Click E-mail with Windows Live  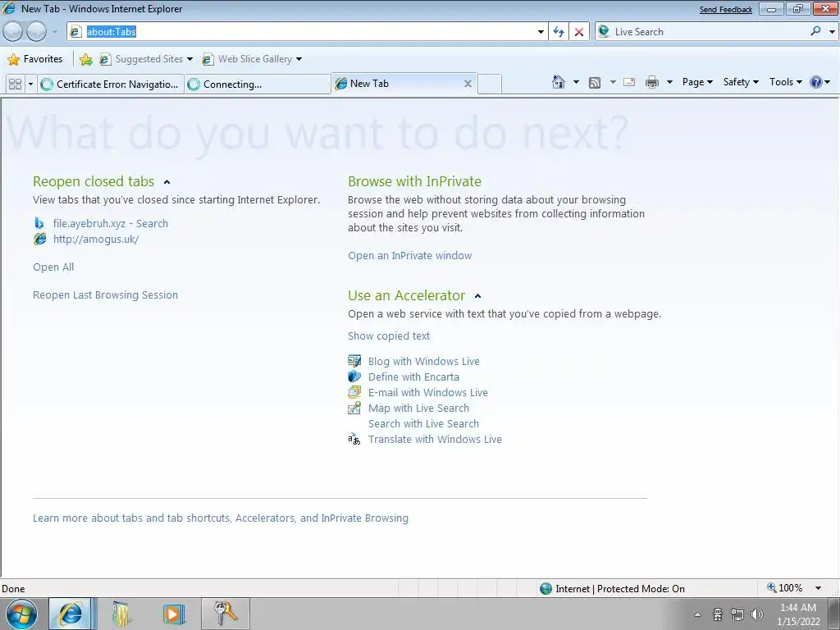coord(428,392)
